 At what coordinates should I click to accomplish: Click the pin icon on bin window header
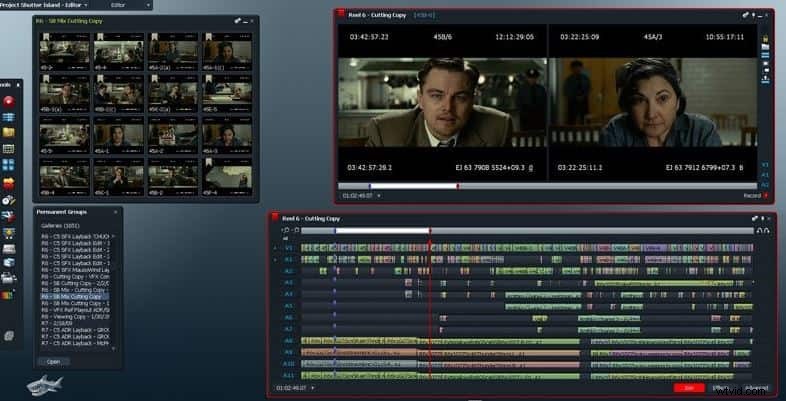[238, 21]
